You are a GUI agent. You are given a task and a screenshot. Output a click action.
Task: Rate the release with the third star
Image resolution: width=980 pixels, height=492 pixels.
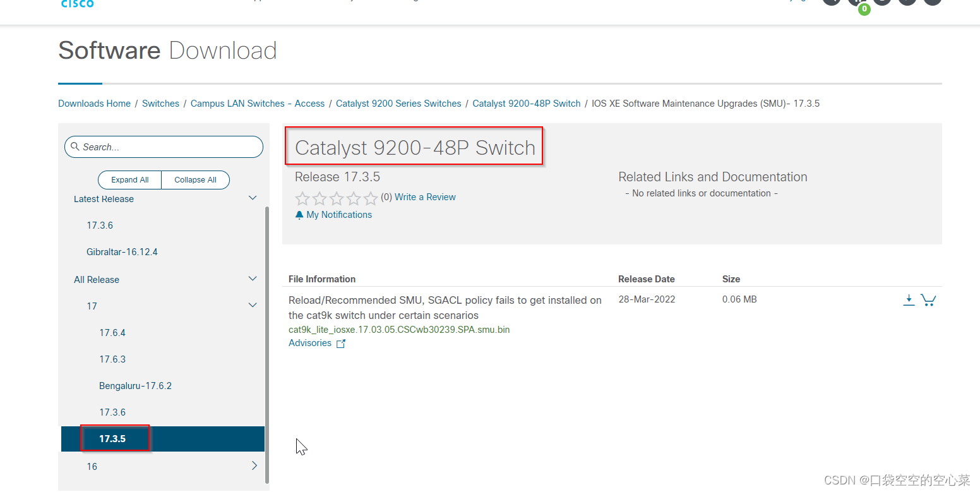click(x=337, y=198)
